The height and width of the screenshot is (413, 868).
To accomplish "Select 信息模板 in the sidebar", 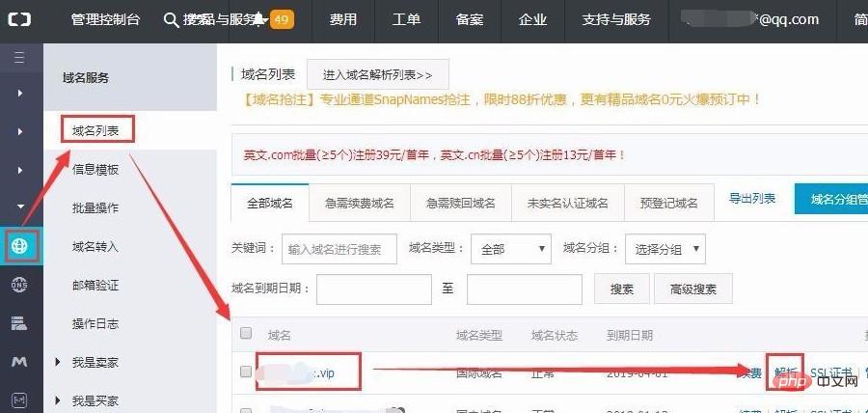I will pos(95,170).
